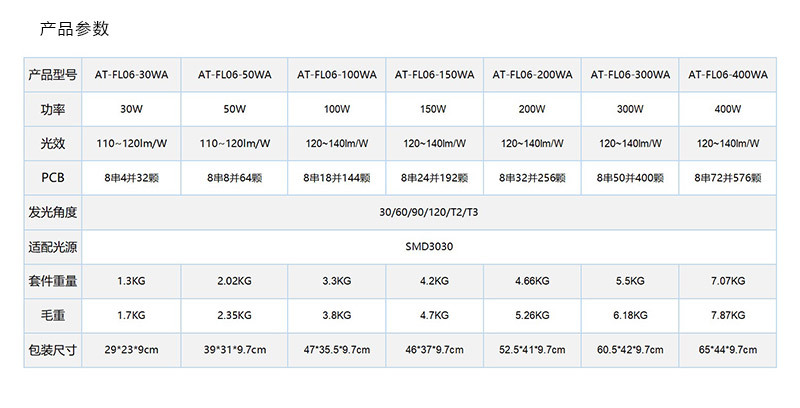Tap gross weight 1.7KG
This screenshot has height=408, width=800.
pos(131,316)
